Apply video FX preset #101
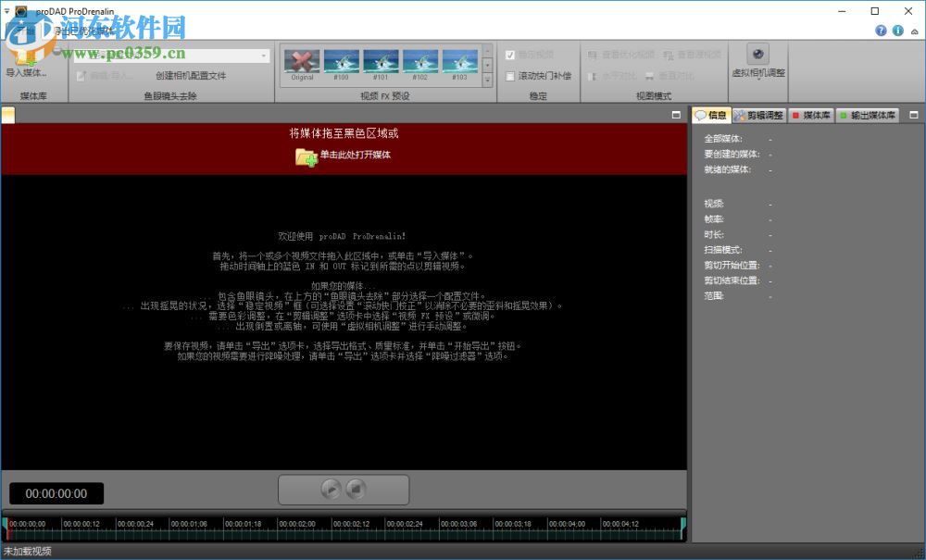 tap(381, 65)
